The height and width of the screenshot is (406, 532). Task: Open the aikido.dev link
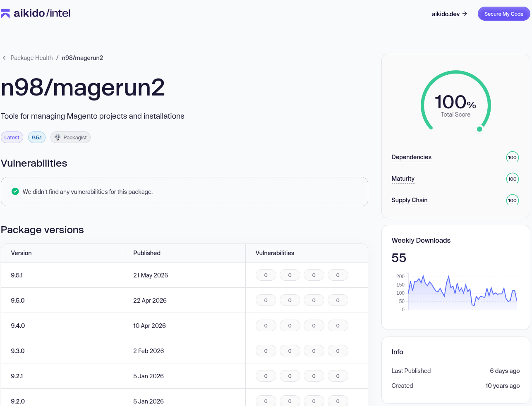[449, 14]
